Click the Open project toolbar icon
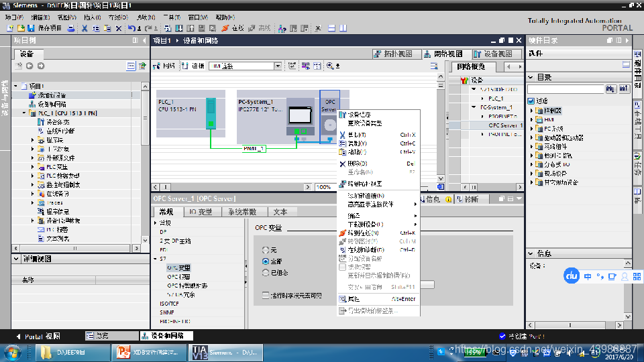Image resolution: width=644 pixels, height=362 pixels. click(21, 28)
